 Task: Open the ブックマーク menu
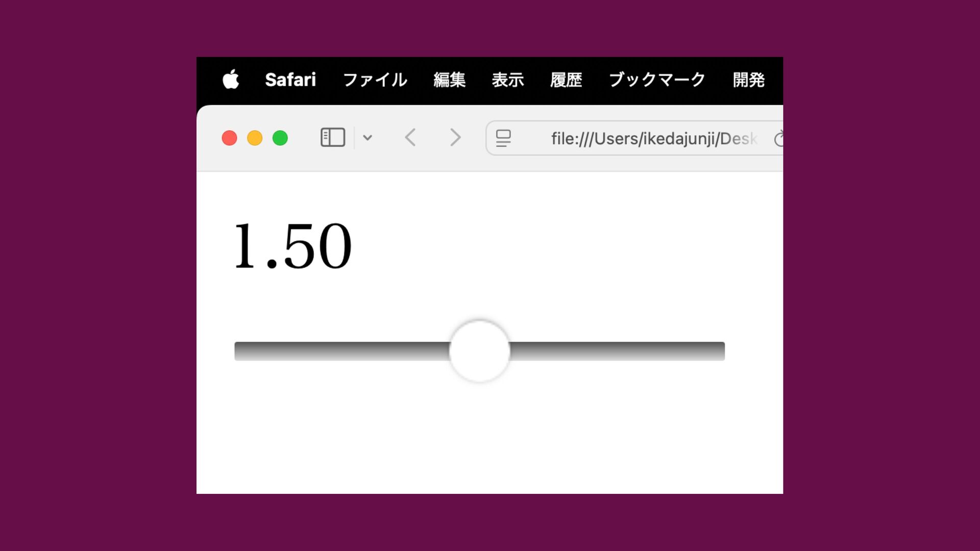click(657, 80)
